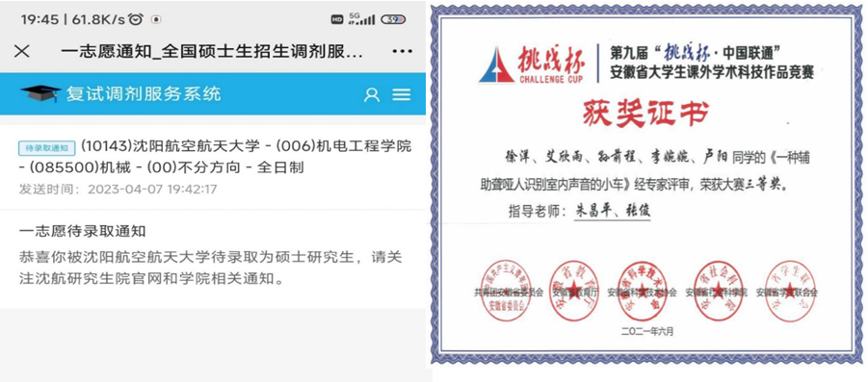Click the congratulation message text

(210, 267)
